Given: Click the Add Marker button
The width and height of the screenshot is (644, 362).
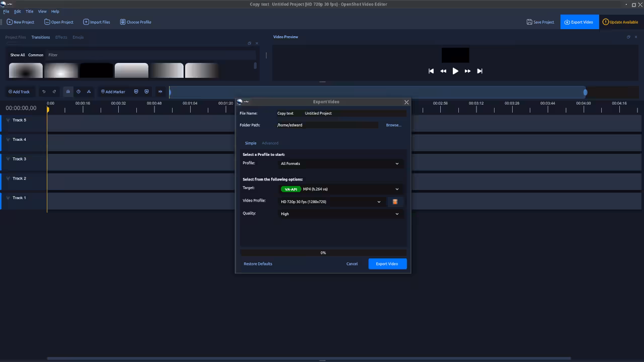Looking at the screenshot, I should pos(113,92).
